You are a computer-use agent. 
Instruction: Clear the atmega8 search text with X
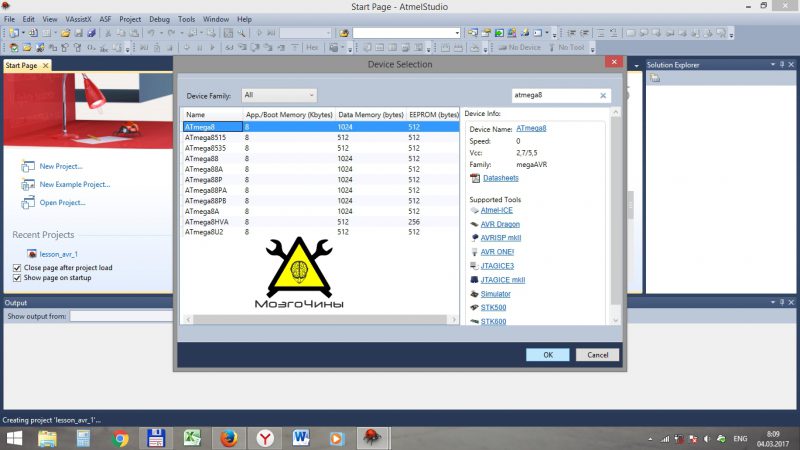click(603, 95)
